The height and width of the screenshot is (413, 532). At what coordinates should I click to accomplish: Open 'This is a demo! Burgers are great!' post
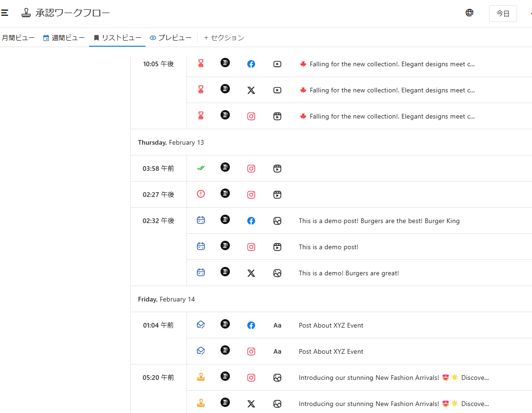349,273
